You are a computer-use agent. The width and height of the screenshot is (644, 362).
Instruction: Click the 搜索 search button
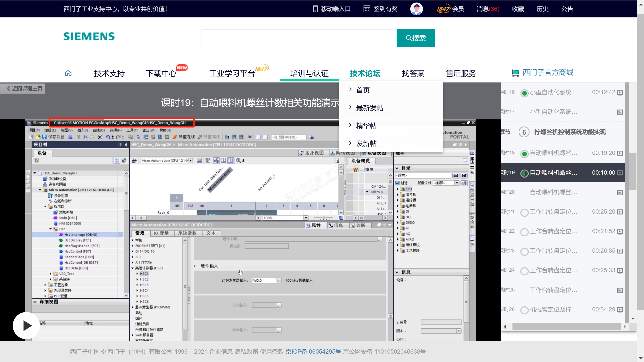click(416, 38)
